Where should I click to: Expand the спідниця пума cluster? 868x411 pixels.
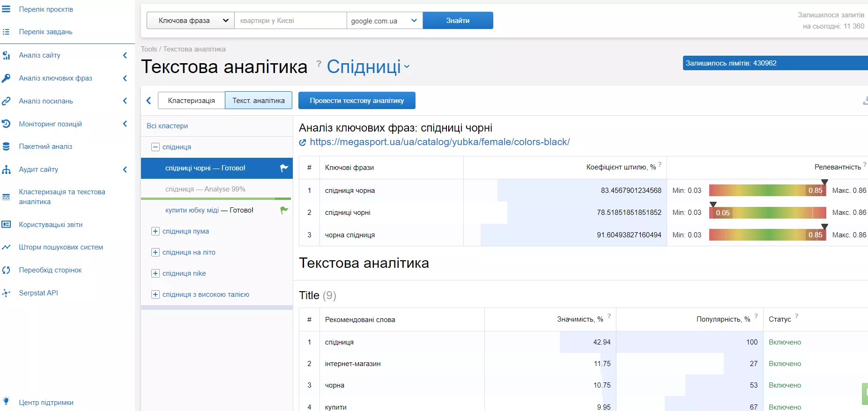[156, 231]
